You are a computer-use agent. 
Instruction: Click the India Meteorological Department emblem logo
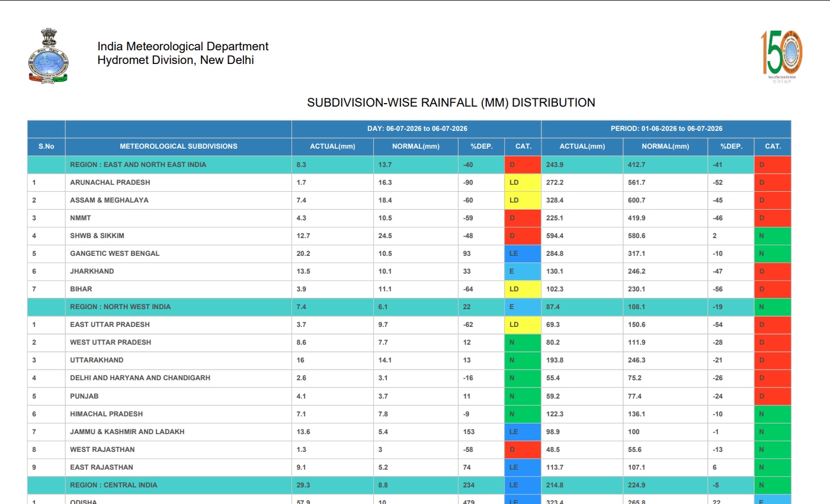pyautogui.click(x=48, y=56)
